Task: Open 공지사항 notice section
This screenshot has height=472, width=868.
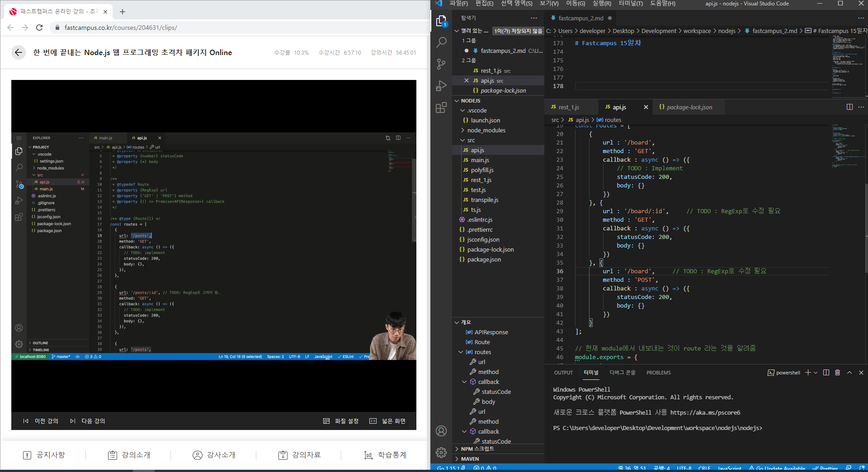Action: pos(44,455)
